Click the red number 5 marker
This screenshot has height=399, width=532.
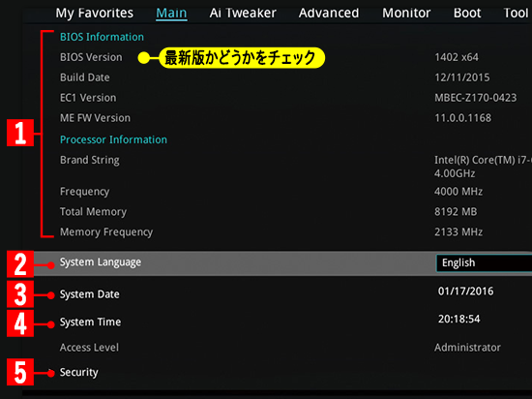pyautogui.click(x=20, y=372)
